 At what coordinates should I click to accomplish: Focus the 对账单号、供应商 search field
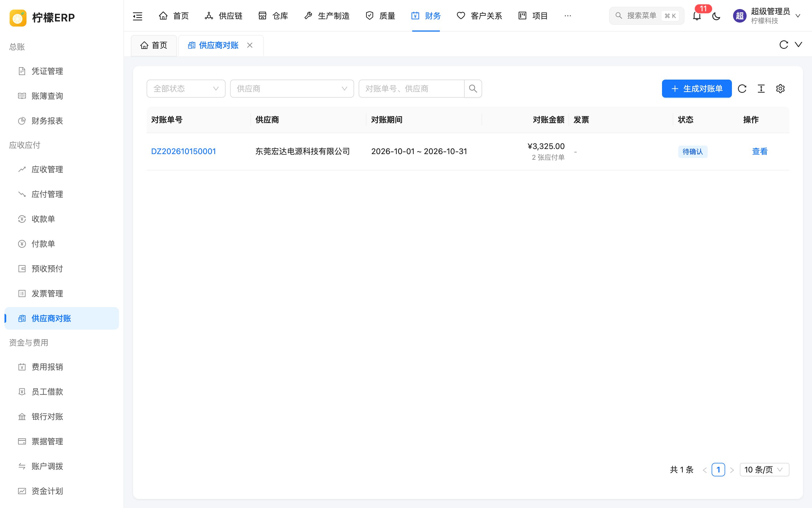pos(411,89)
